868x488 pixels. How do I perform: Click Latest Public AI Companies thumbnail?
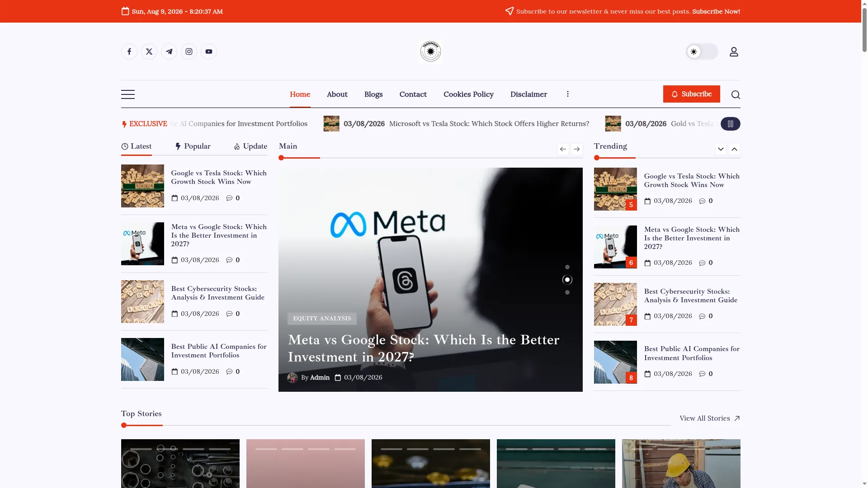pyautogui.click(x=142, y=359)
